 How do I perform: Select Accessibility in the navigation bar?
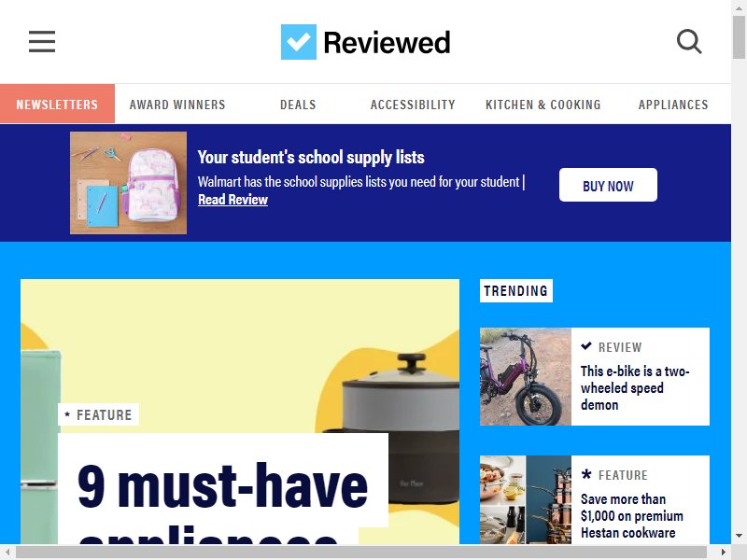[x=413, y=105]
